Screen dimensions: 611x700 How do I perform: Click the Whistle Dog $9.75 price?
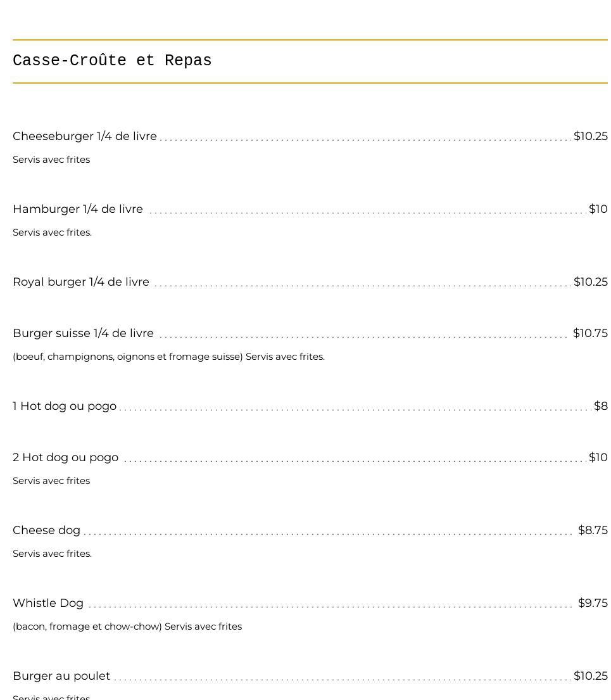coord(593,602)
